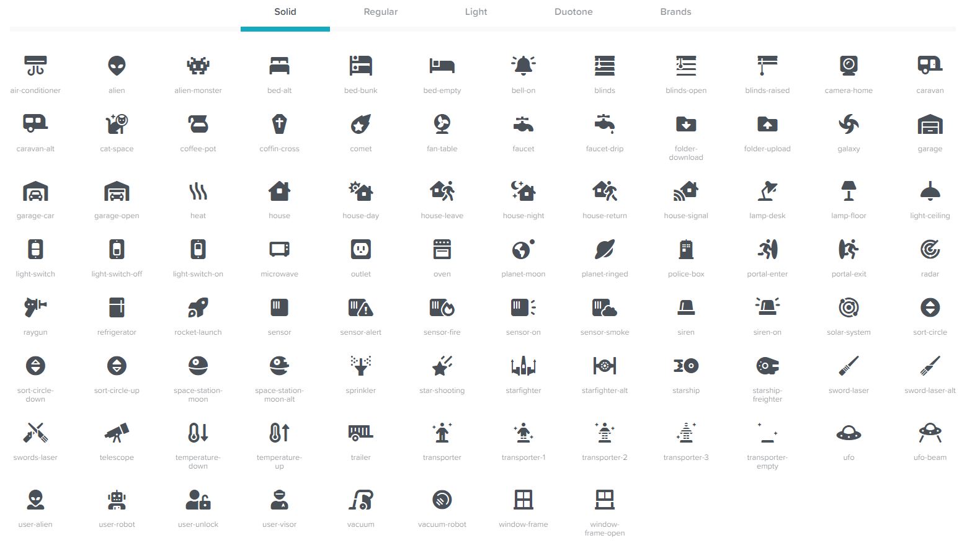
Task: Pick the vacuum-robot icon
Action: (442, 500)
